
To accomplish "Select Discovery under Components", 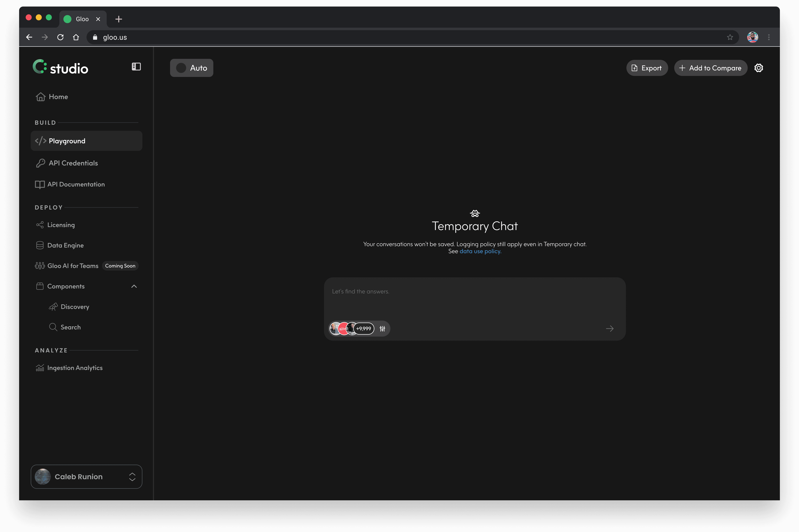I will [x=75, y=307].
